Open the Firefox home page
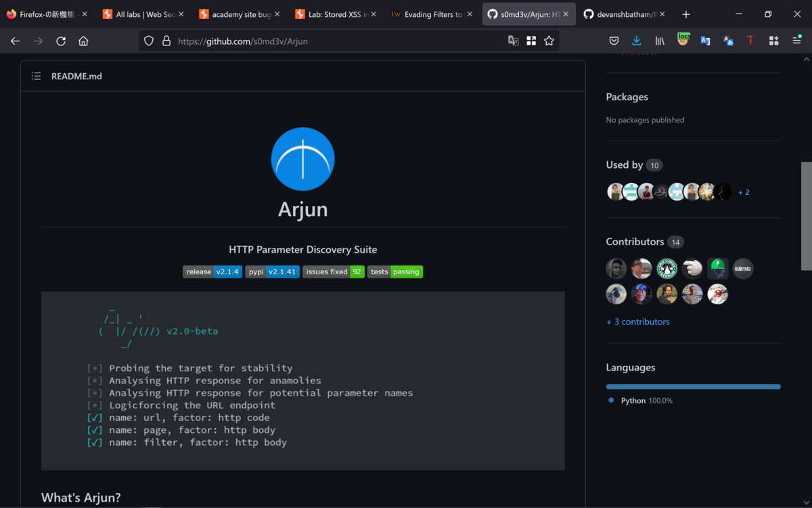812x508 pixels. pos(83,41)
